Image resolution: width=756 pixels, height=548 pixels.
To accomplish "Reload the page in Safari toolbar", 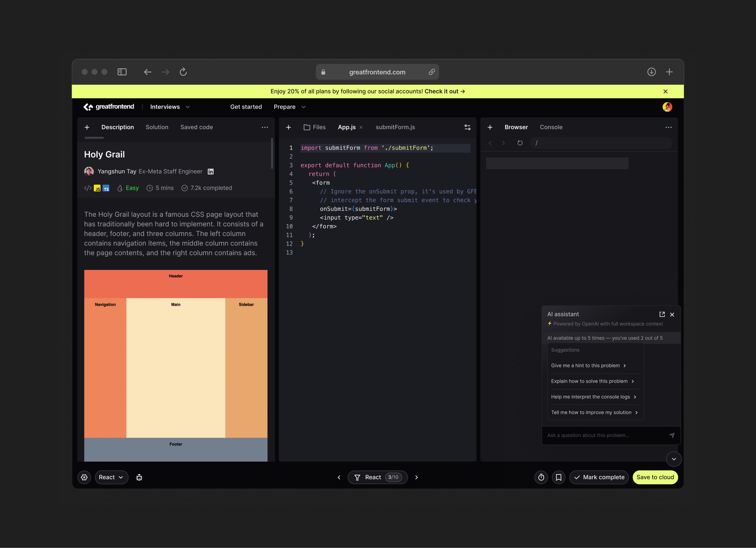I will [183, 72].
